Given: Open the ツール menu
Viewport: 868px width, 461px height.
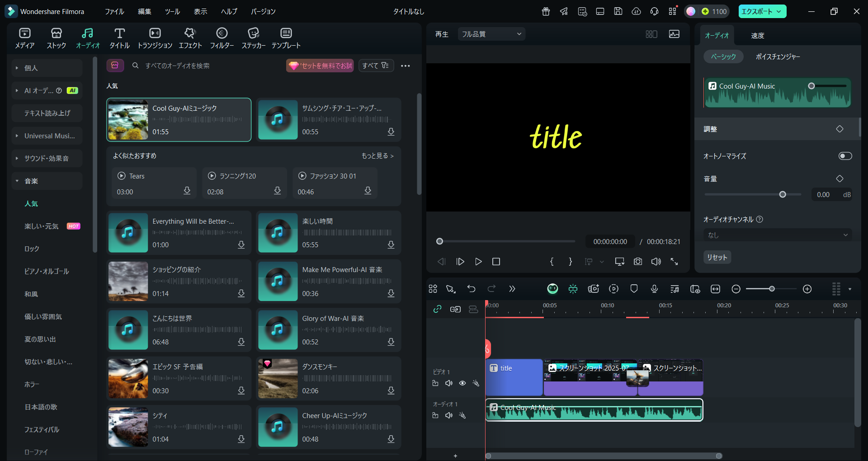Looking at the screenshot, I should point(172,11).
